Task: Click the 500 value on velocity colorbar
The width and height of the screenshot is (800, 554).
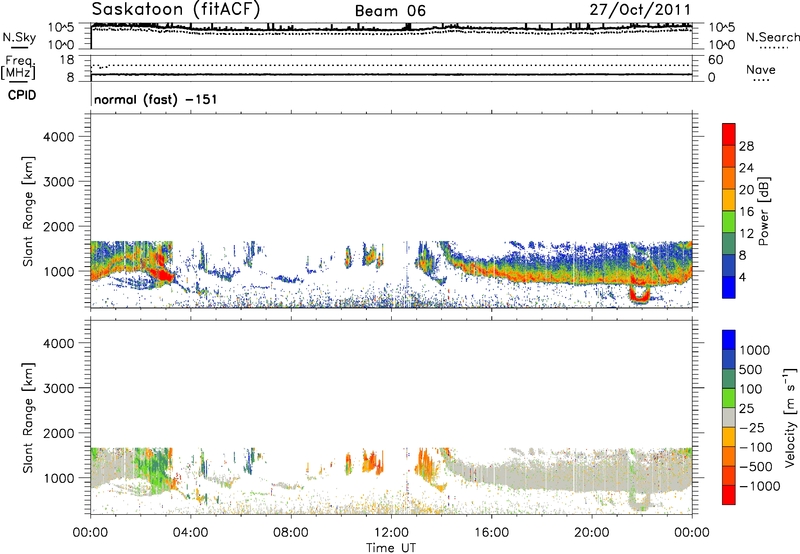Action: (x=753, y=370)
